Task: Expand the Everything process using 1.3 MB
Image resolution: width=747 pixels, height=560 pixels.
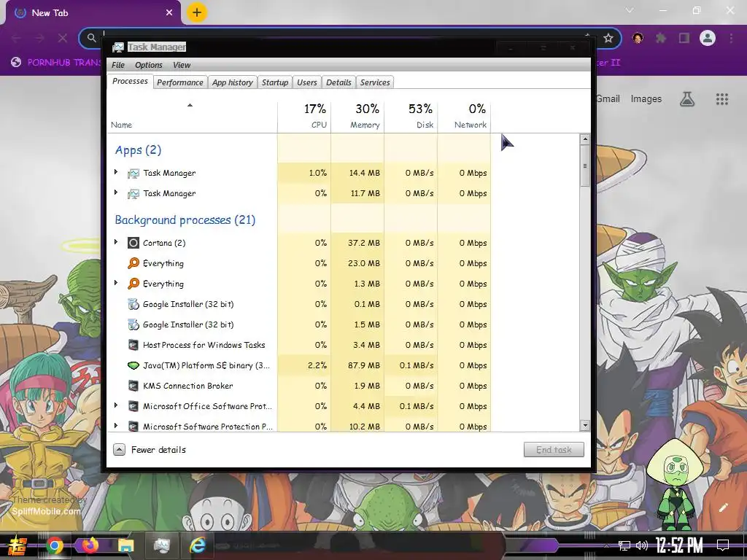Action: [116, 284]
